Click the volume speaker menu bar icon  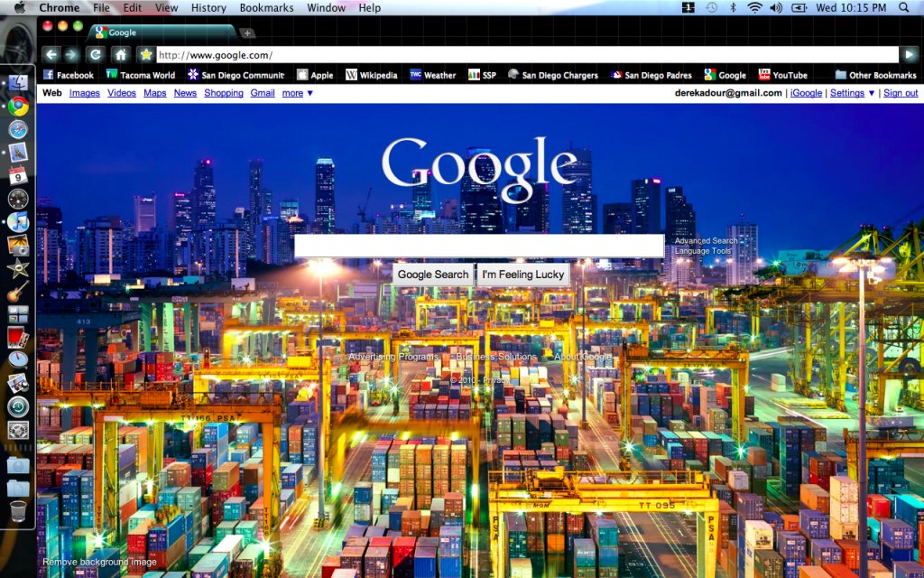coord(775,7)
